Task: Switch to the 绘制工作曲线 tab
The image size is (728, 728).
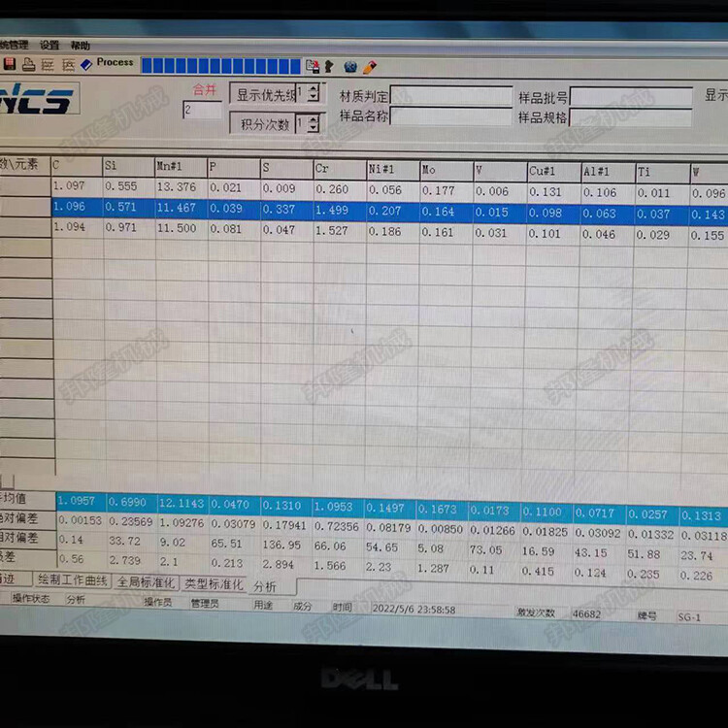Action: click(x=72, y=579)
